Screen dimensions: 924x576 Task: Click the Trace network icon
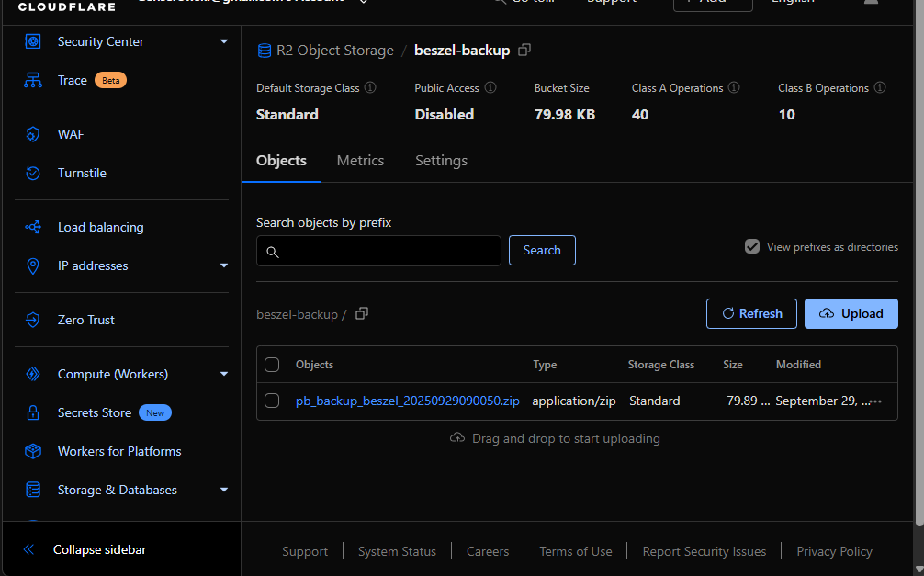click(x=33, y=80)
